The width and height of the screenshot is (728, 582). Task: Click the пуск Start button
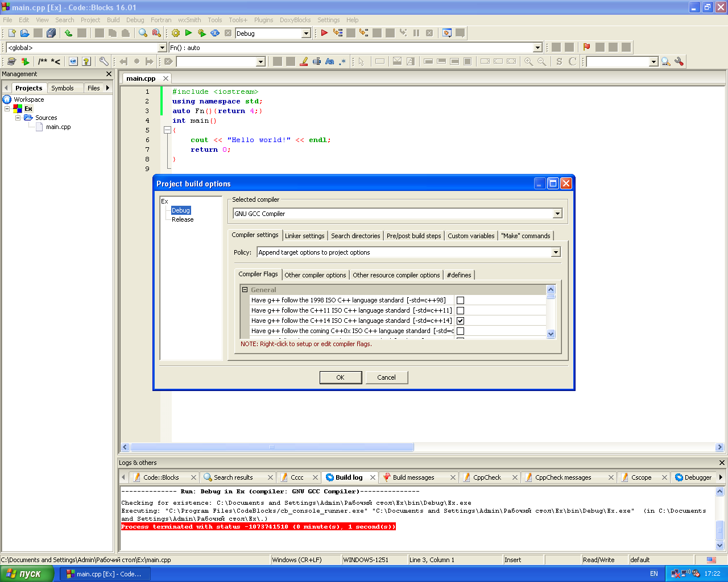pos(27,573)
